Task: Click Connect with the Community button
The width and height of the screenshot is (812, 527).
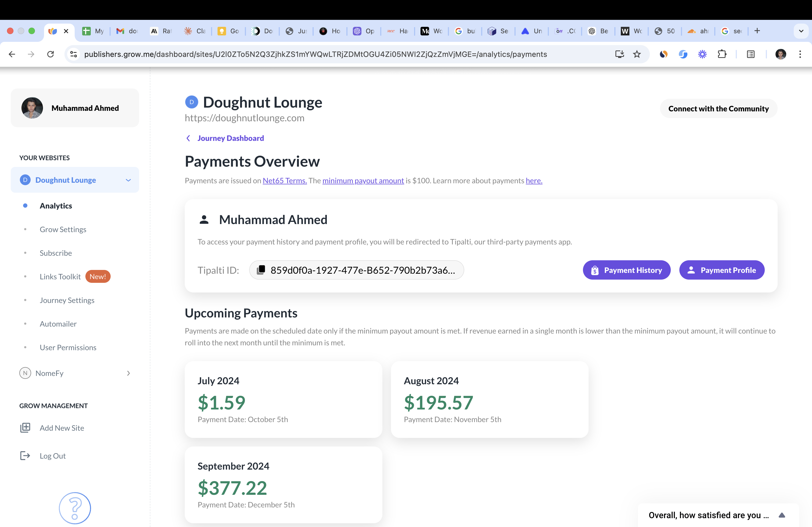Action: 719,108
